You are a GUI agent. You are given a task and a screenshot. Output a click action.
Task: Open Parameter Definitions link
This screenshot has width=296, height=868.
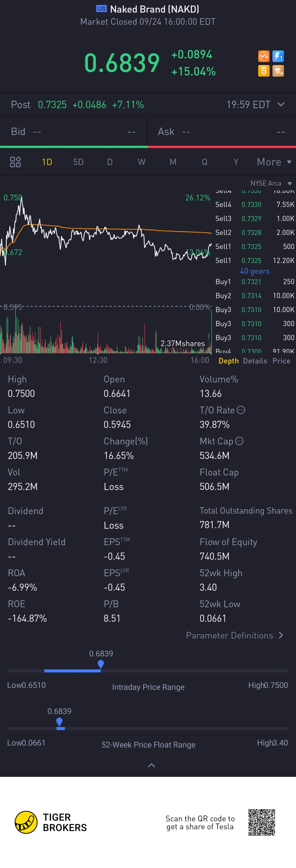tap(235, 635)
